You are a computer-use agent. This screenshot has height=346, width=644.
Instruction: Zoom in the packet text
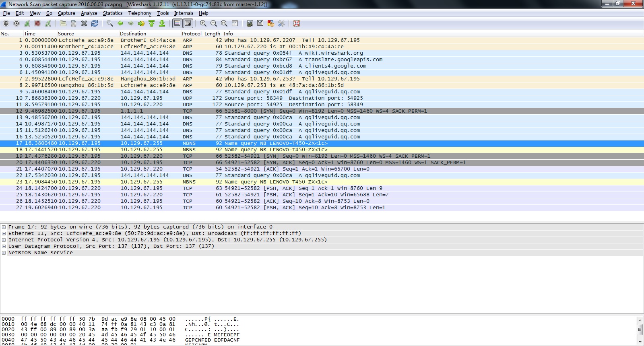coord(203,23)
